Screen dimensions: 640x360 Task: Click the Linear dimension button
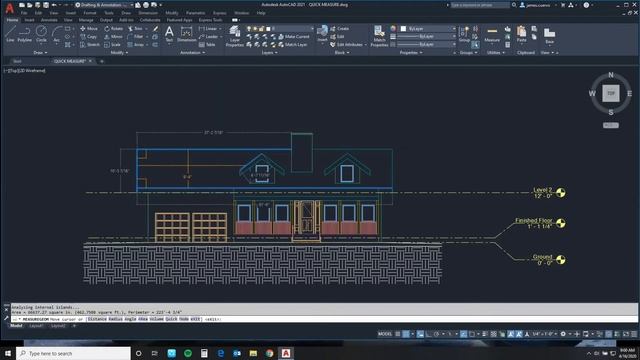click(208, 29)
